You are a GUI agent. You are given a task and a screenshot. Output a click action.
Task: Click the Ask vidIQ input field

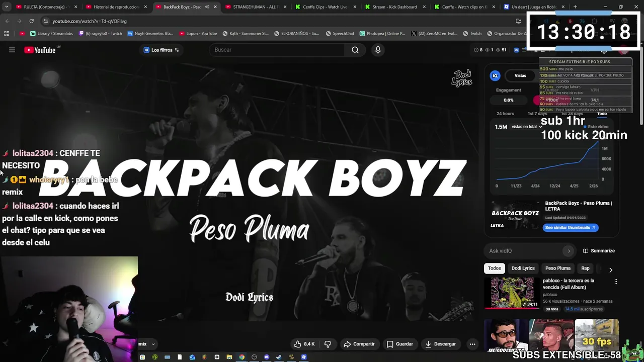[x=523, y=251]
